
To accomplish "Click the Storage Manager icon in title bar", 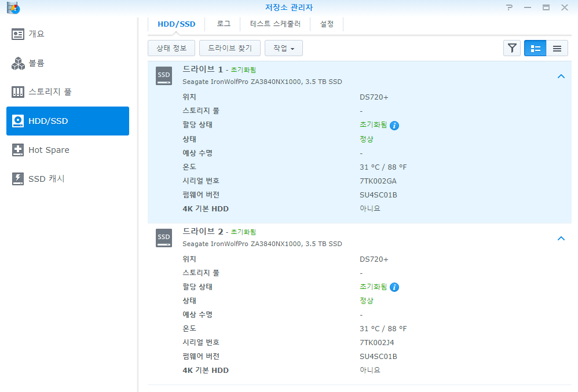I will click(x=13, y=8).
